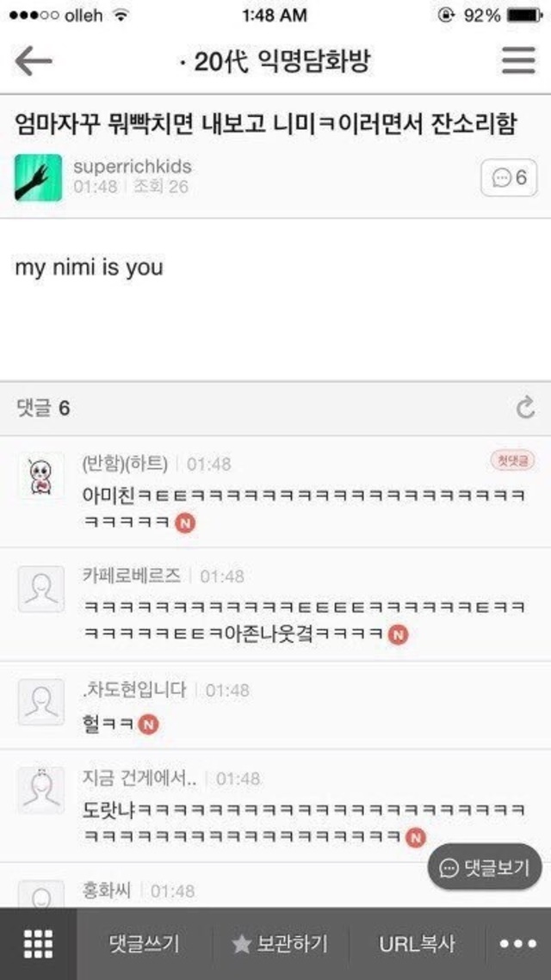Open the grid apps menu icon
The height and width of the screenshot is (980, 551).
pos(38,944)
